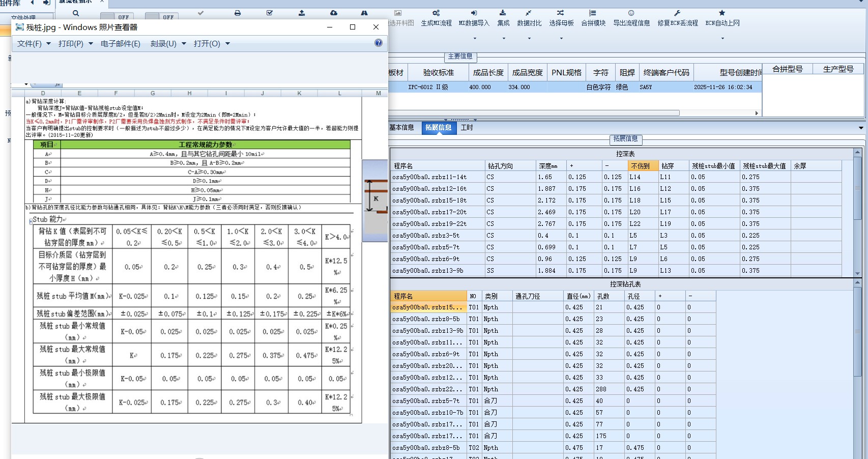
Task: Click the 合拼模块 button label
Action: tap(593, 23)
